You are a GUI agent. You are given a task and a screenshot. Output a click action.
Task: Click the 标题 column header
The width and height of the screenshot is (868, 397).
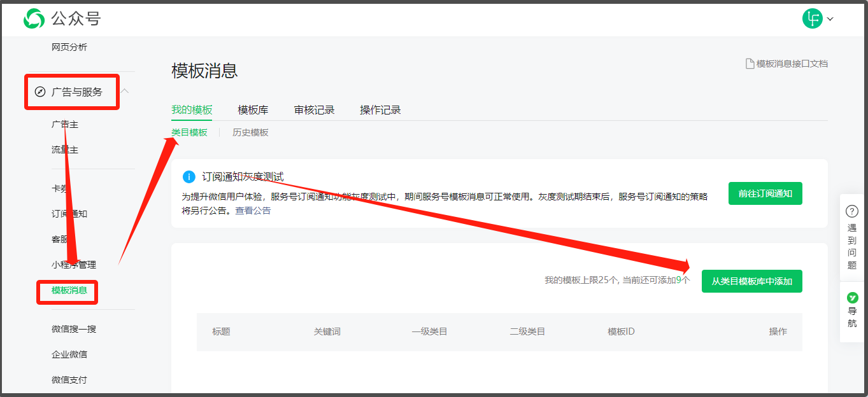click(x=221, y=331)
